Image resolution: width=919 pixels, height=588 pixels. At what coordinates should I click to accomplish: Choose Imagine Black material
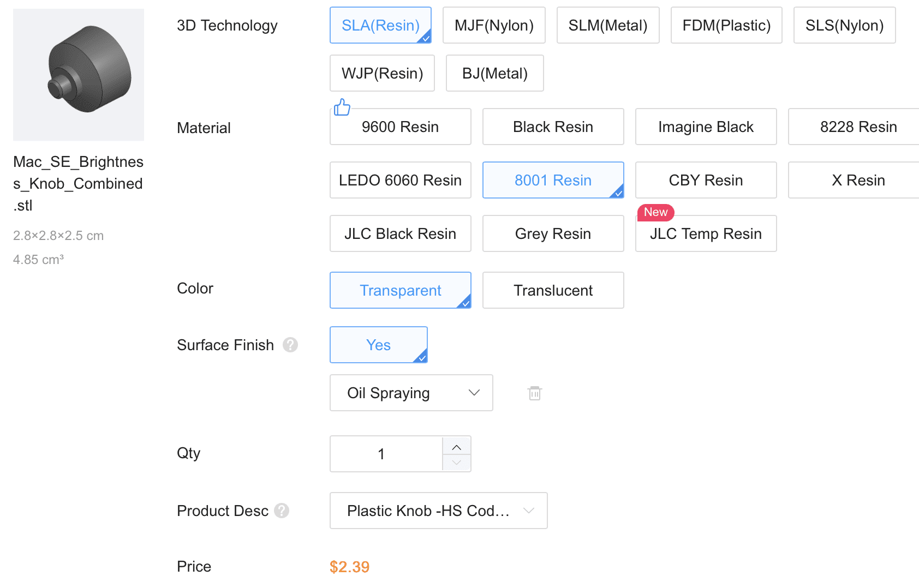[706, 127]
